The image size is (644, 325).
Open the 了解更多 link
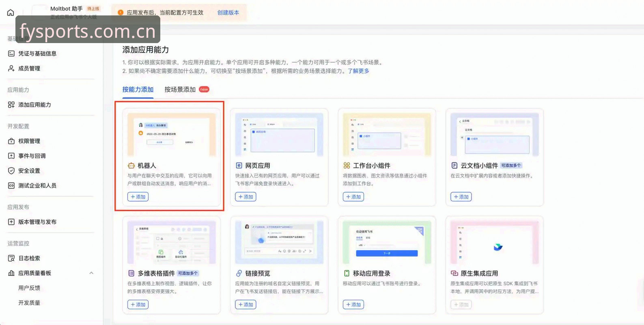pyautogui.click(x=358, y=71)
